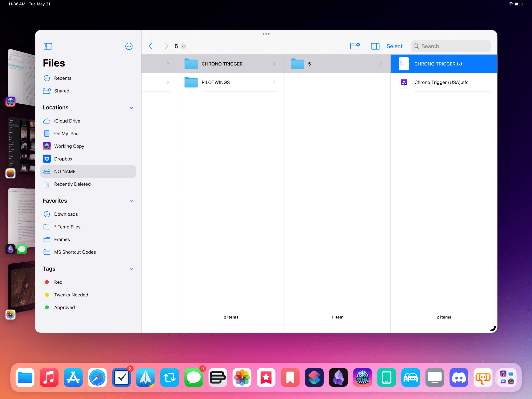Expand the folder 5 row chevron

coord(381,64)
